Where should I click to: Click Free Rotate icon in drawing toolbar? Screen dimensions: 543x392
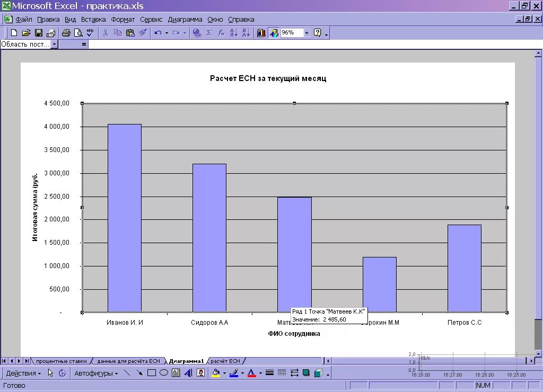click(63, 373)
